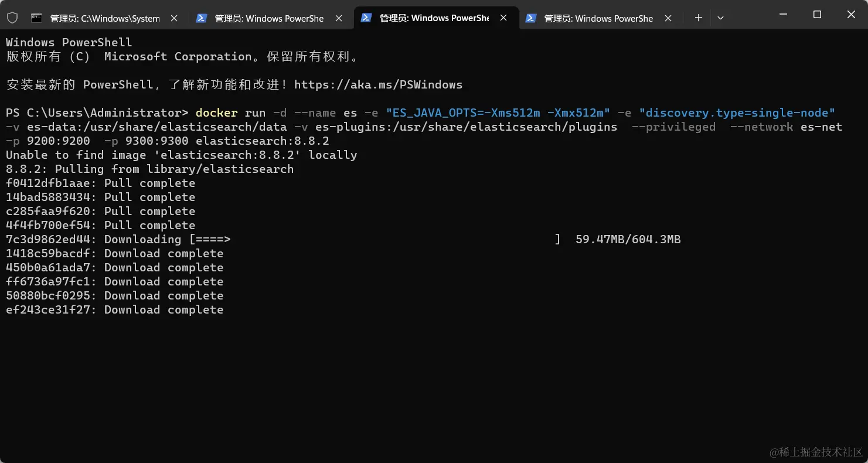The width and height of the screenshot is (868, 463).
Task: Click the 'ff6736a97fc1: Download complete' line
Action: [x=115, y=281]
